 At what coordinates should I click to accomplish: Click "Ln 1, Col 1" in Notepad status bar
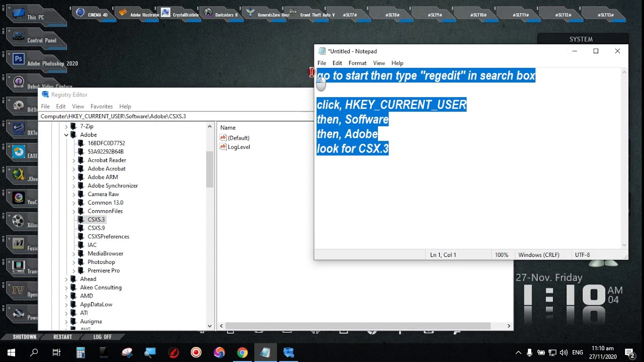pyautogui.click(x=443, y=255)
